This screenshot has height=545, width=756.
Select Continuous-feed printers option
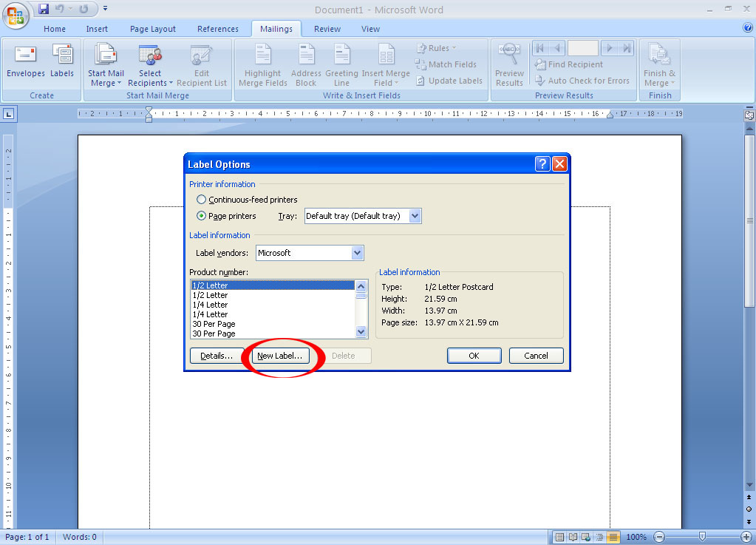202,199
